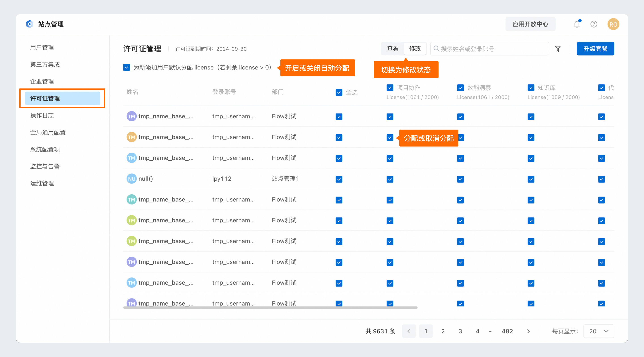Open the 应用开放中心 button
Screen dimensions: 644x357
tap(530, 24)
